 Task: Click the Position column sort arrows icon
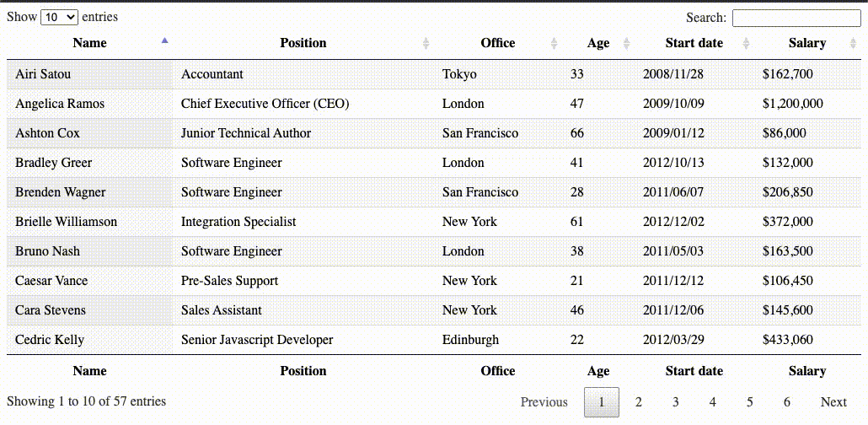426,43
